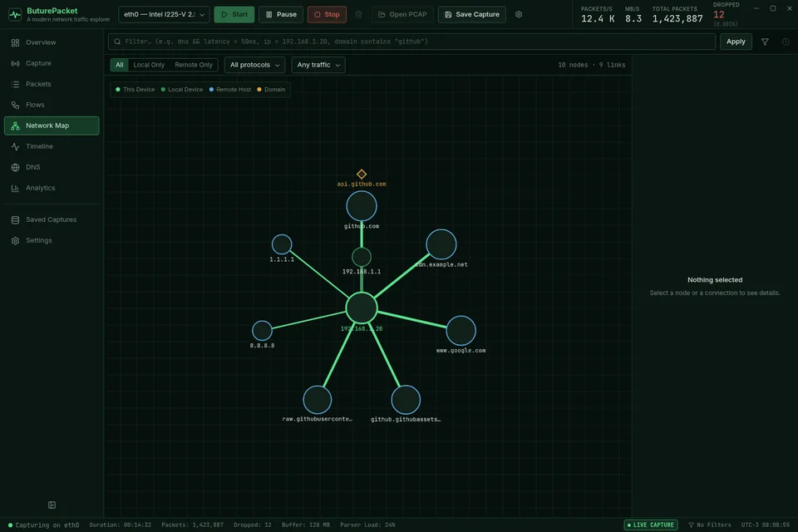Select the github.com node
Viewport: 798px width, 532px height.
[362, 206]
